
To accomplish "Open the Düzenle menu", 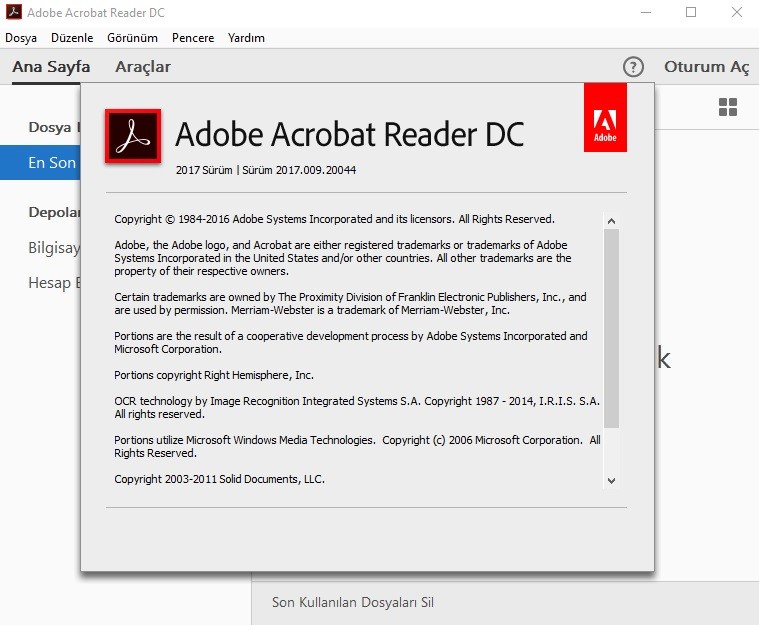I will 72,38.
